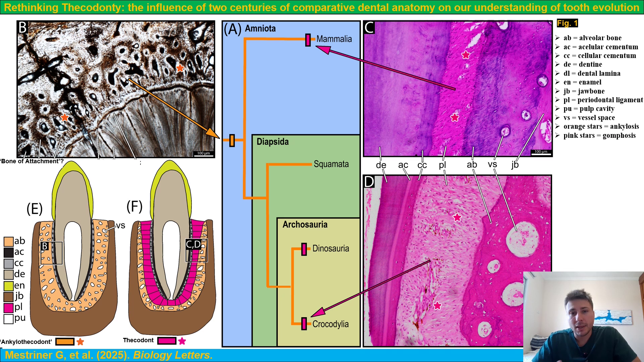Click the 'en' enamel yellow swatch in legend
This screenshot has height=362, width=644.
(9, 286)
